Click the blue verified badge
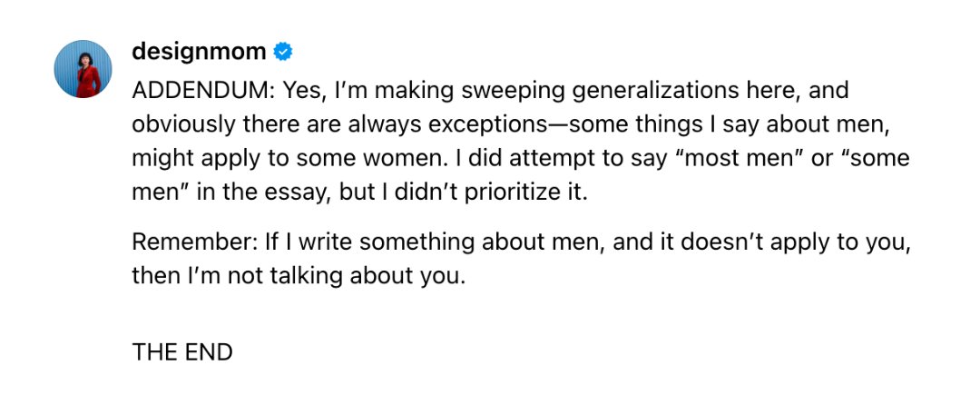Viewport: 980px width, 405px height. [283, 53]
